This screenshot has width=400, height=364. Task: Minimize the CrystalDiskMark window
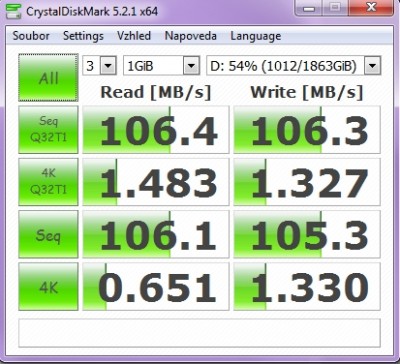click(309, 7)
